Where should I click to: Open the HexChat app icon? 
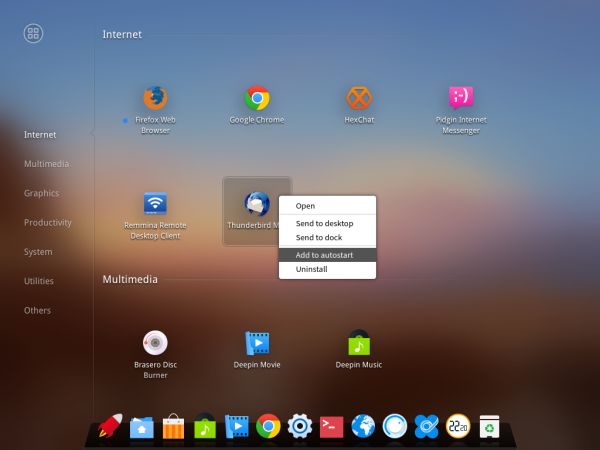coord(359,98)
